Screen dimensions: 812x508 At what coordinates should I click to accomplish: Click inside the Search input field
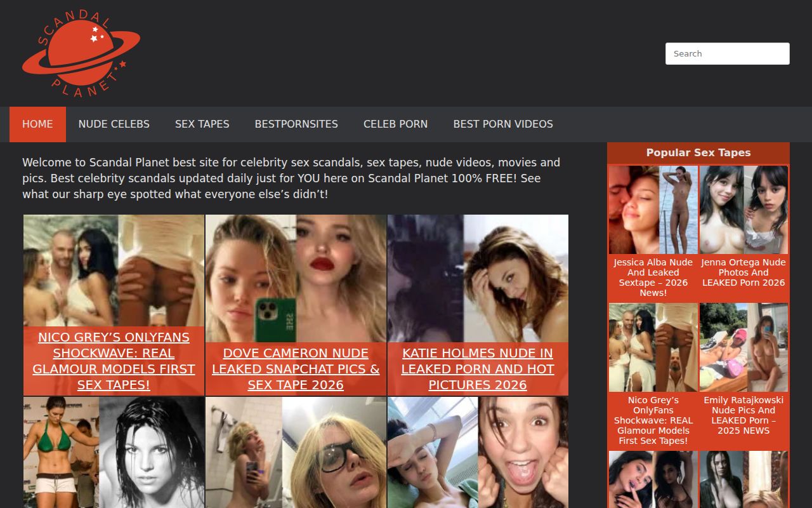727,53
